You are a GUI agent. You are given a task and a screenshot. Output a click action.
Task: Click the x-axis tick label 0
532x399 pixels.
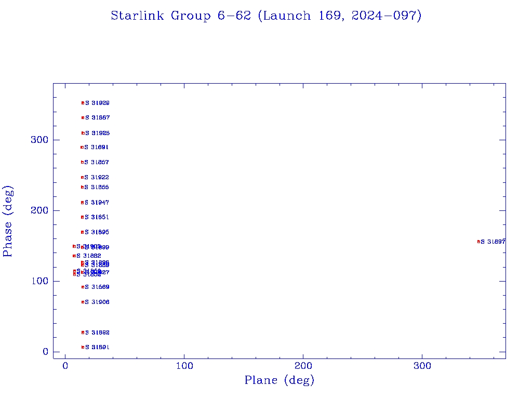[x=65, y=366]
